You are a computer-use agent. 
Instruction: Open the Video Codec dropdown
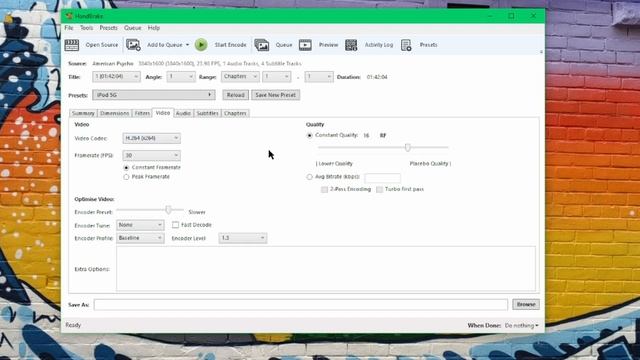tap(151, 138)
